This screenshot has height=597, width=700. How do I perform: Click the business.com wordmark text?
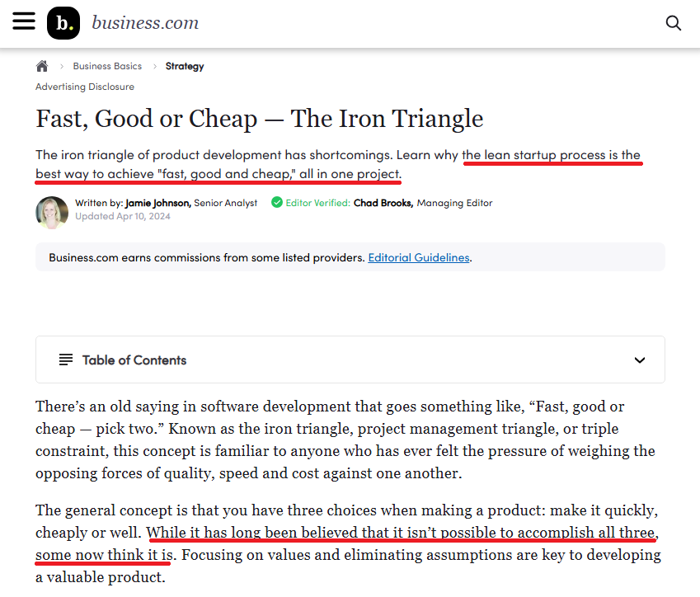coord(145,23)
